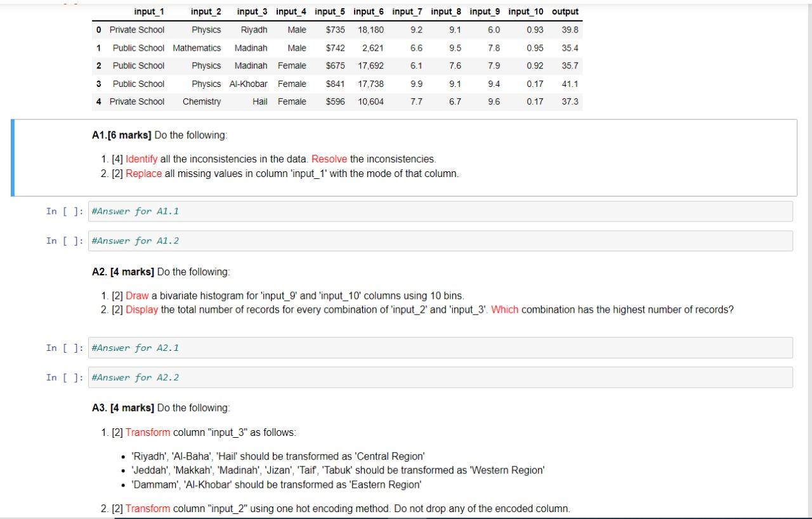Image resolution: width=812 pixels, height=519 pixels.
Task: Click inside the '#Answer for A2.2' code cell
Action: 438,377
